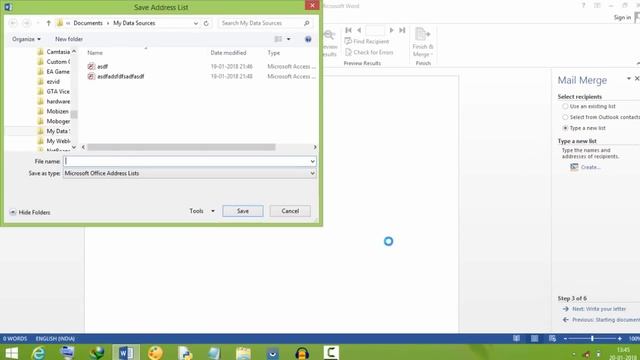
Task: Click the horizontal scrollbar in file list
Action: coord(181,147)
